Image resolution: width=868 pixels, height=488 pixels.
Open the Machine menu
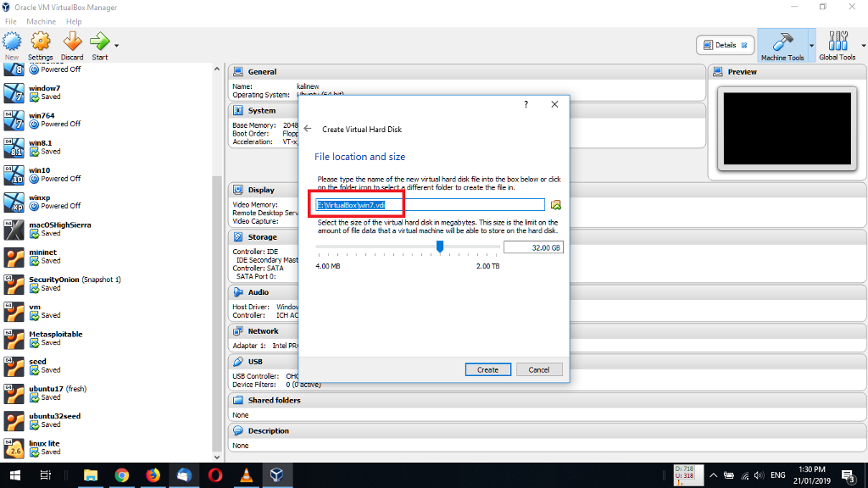click(x=40, y=20)
